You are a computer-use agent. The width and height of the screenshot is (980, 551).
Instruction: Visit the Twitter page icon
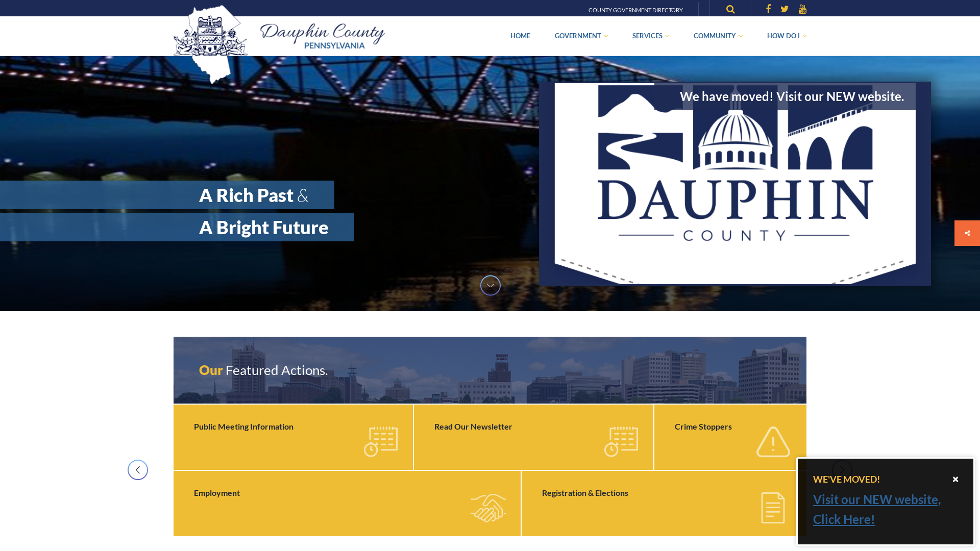(785, 9)
